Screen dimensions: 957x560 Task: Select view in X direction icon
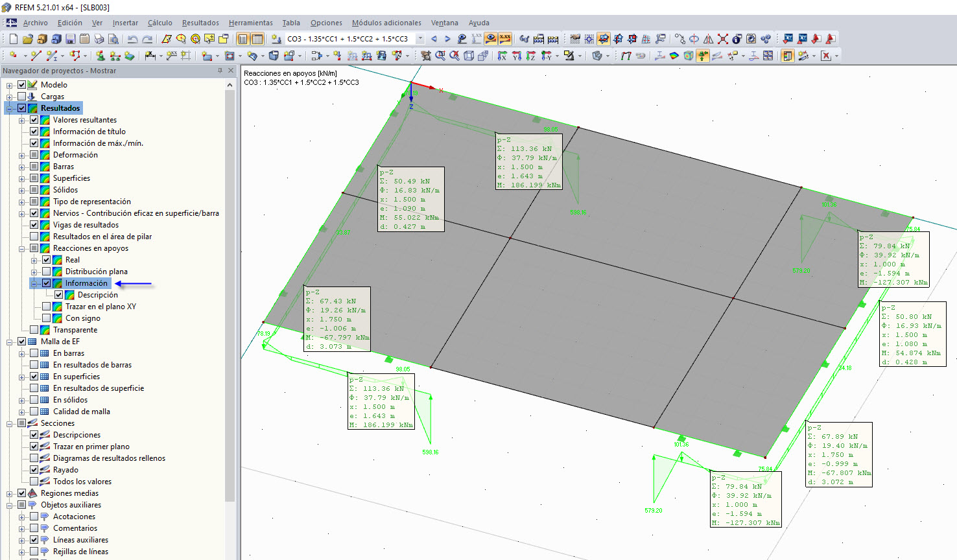click(x=502, y=56)
